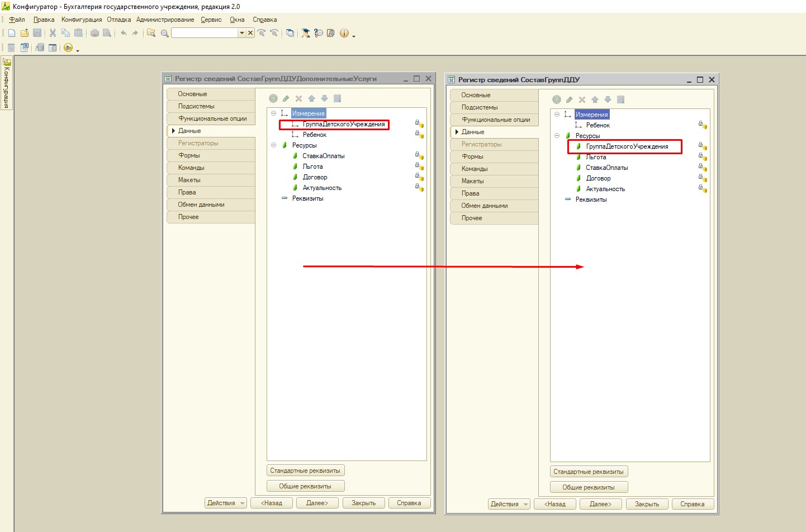Screen dimensions: 806x532
Task: Switch to Формы tab in СоставГруппДДУДополнительныеУслуги window
Action: [x=189, y=155]
